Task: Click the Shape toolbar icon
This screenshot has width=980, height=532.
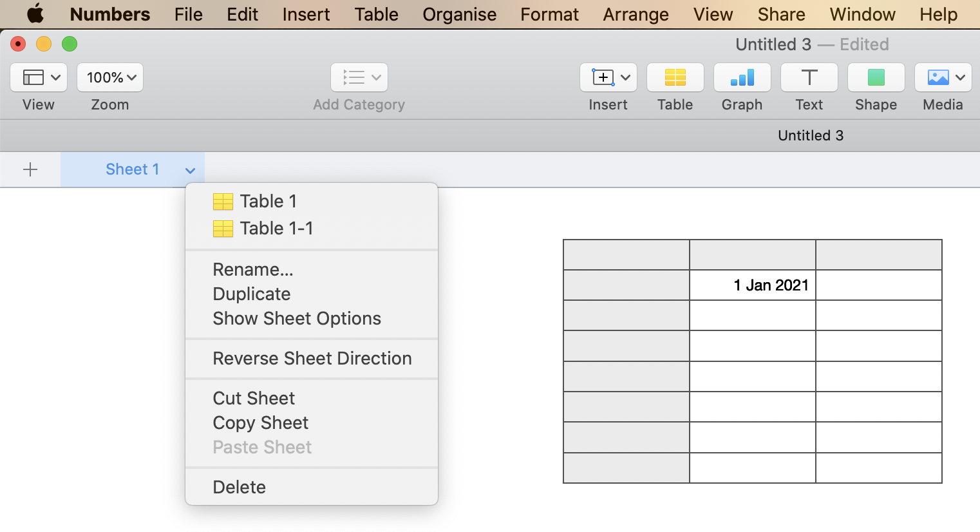Action: click(876, 78)
